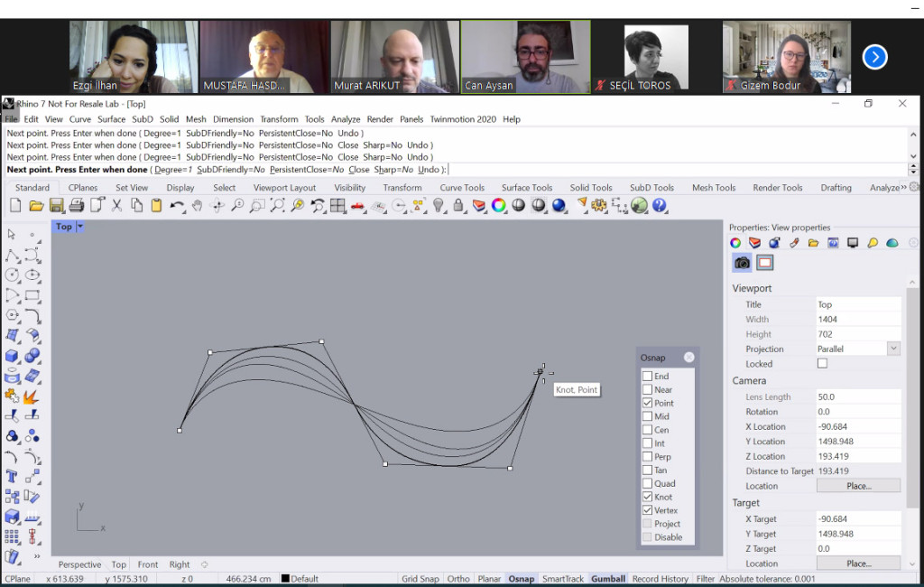Click the camera icon in Properties panel
Viewport: 924px width, 587px height.
point(742,263)
